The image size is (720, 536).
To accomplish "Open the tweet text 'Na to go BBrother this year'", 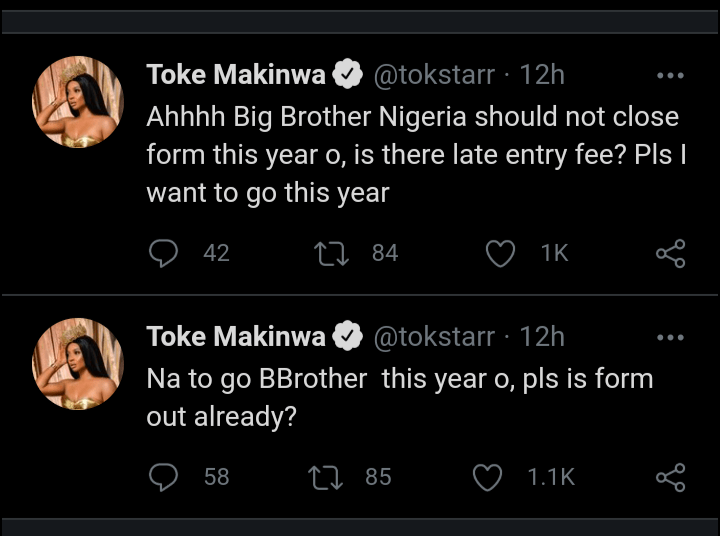I will (399, 396).
